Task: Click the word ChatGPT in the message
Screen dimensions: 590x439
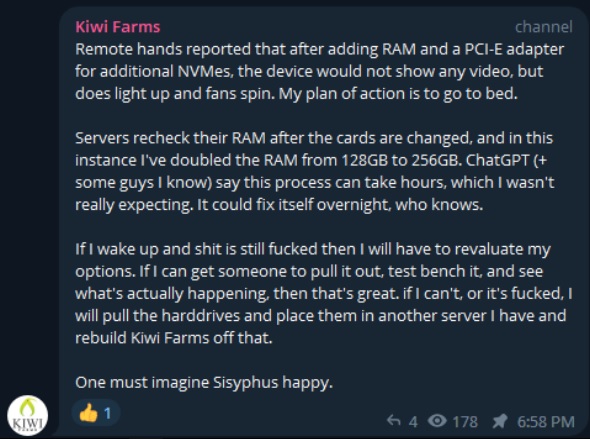Action: pyautogui.click(x=497, y=160)
